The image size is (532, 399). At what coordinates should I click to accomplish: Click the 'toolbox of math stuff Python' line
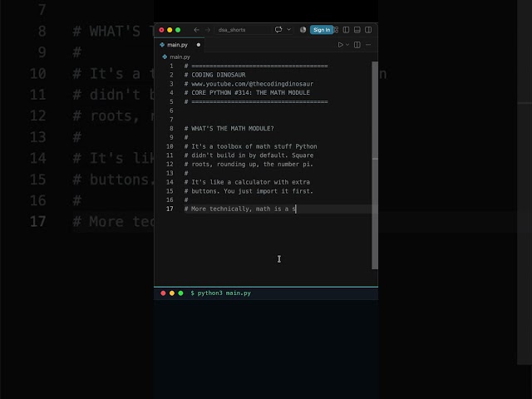(251, 146)
